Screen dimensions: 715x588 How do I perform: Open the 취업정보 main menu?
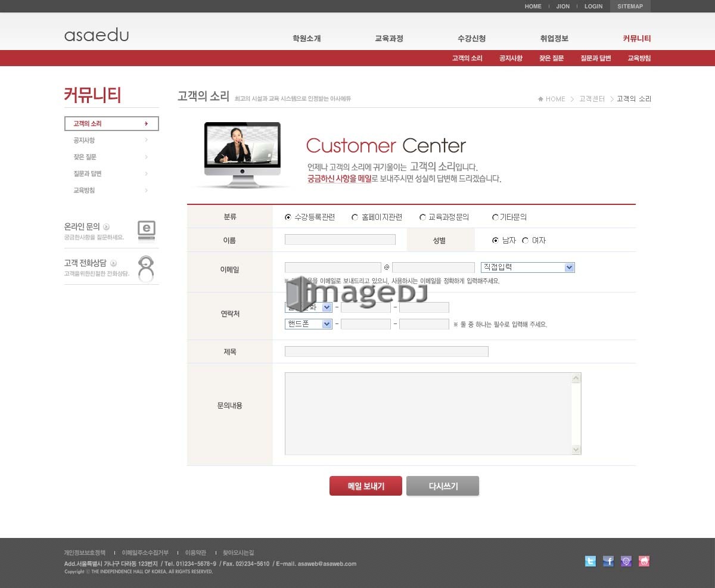pyautogui.click(x=554, y=38)
